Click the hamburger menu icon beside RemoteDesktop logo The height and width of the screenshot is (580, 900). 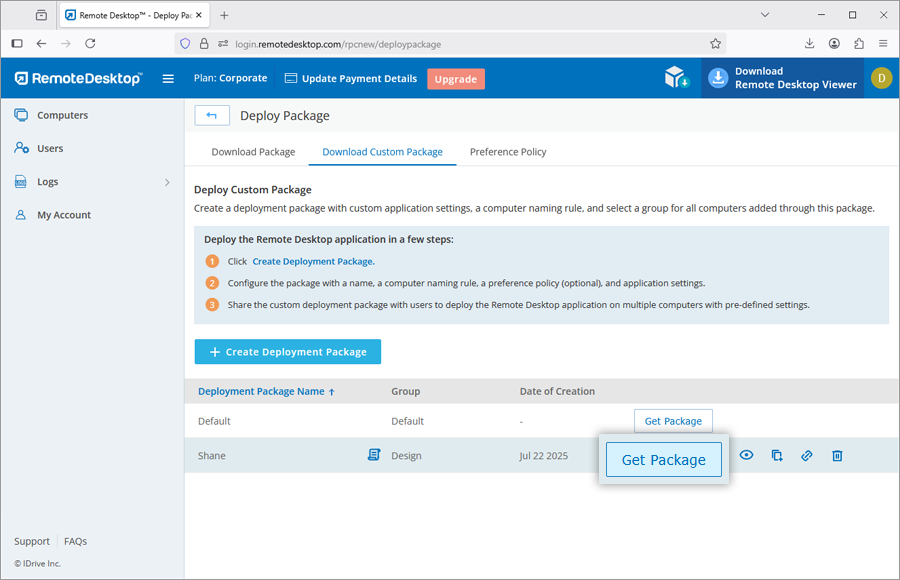click(x=168, y=79)
